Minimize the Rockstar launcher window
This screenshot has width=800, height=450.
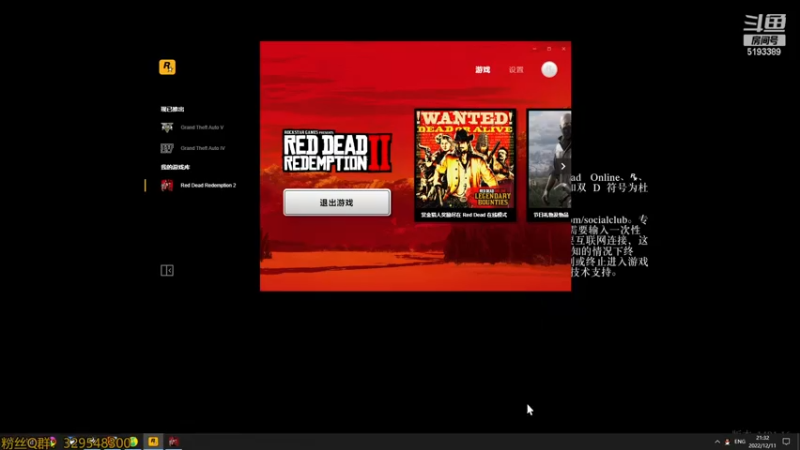(534, 49)
